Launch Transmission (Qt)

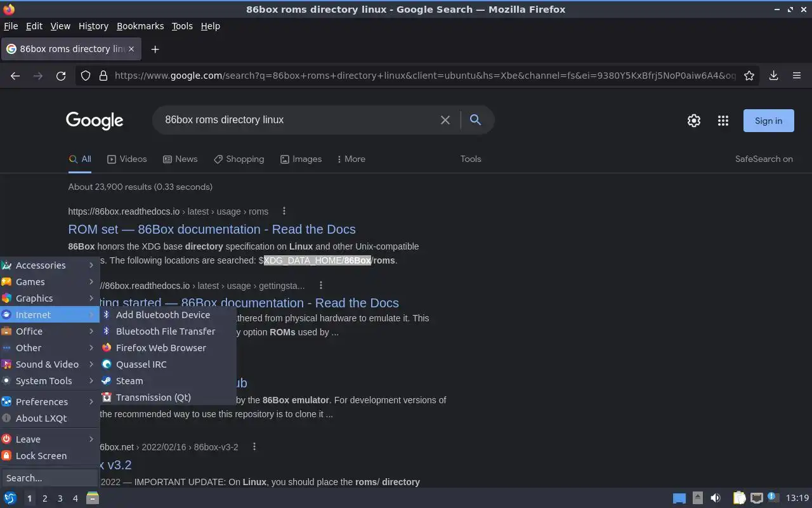(168, 398)
